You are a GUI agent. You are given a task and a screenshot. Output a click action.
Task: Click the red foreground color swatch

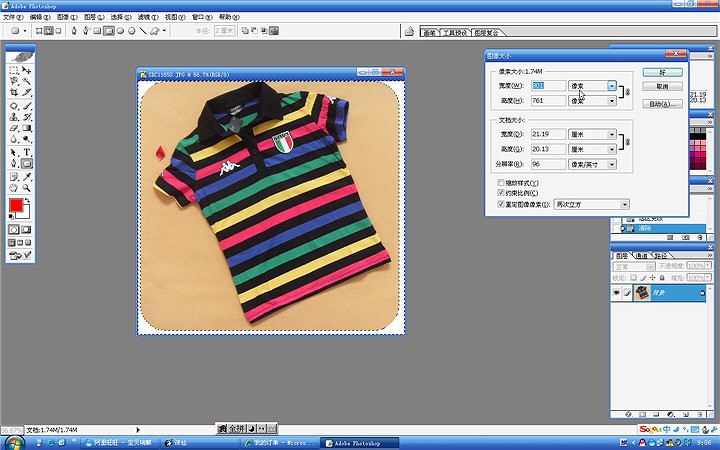[x=16, y=206]
